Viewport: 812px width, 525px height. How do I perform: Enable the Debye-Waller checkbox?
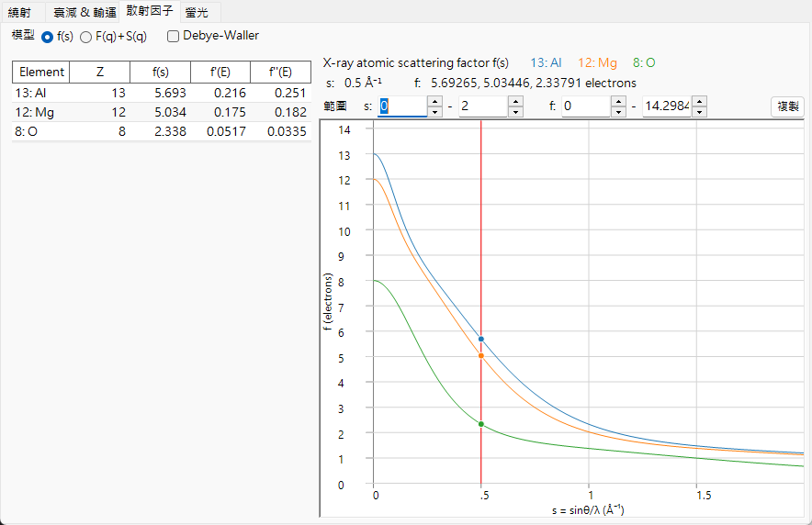(x=173, y=36)
